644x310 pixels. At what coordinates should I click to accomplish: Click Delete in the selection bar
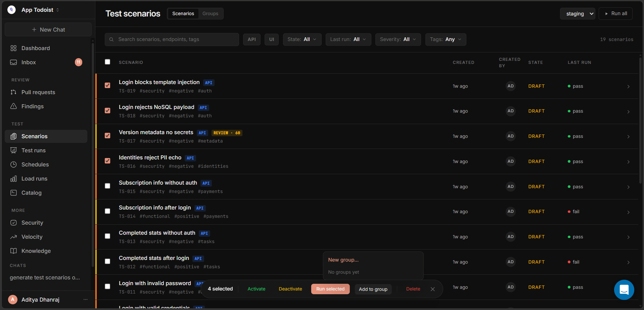413,289
